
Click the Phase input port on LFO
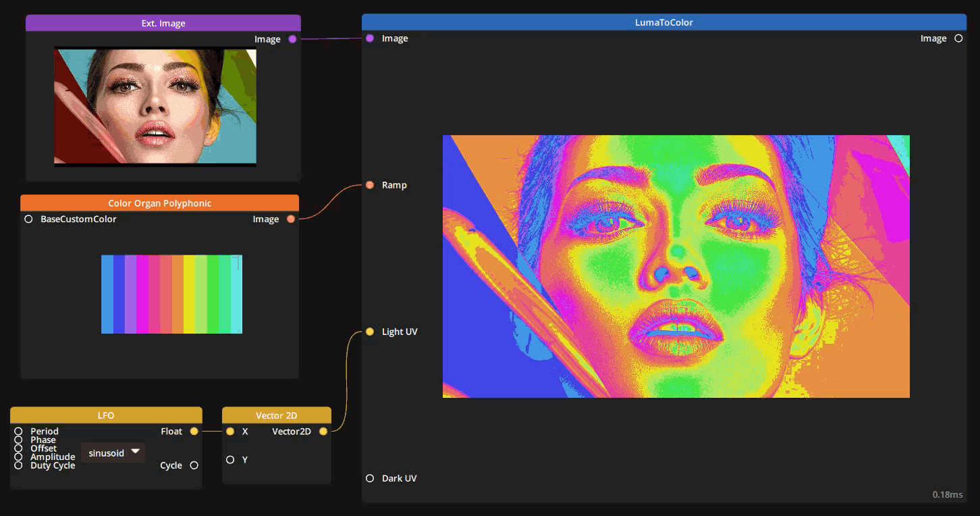tap(18, 440)
